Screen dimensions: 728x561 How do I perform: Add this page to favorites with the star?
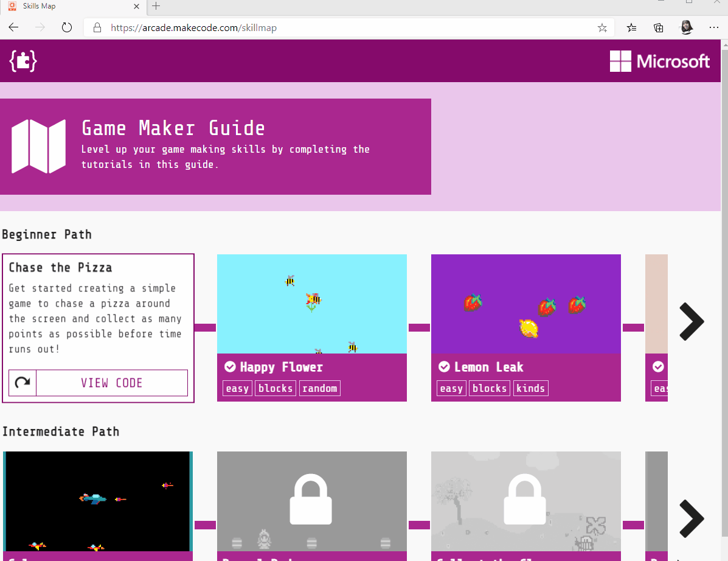(x=602, y=27)
